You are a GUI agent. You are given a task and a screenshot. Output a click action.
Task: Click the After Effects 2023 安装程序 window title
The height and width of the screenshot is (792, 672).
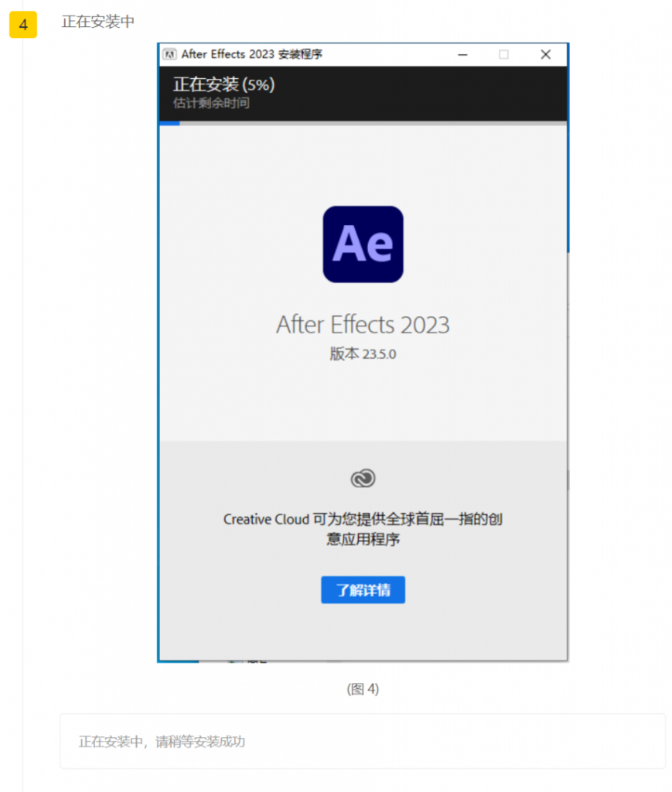pyautogui.click(x=252, y=55)
